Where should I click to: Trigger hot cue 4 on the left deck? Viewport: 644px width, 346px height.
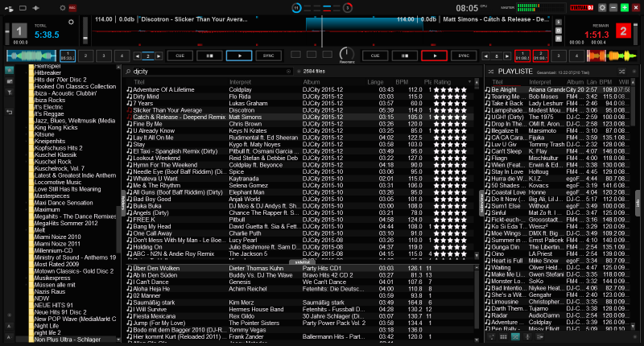pyautogui.click(x=122, y=56)
